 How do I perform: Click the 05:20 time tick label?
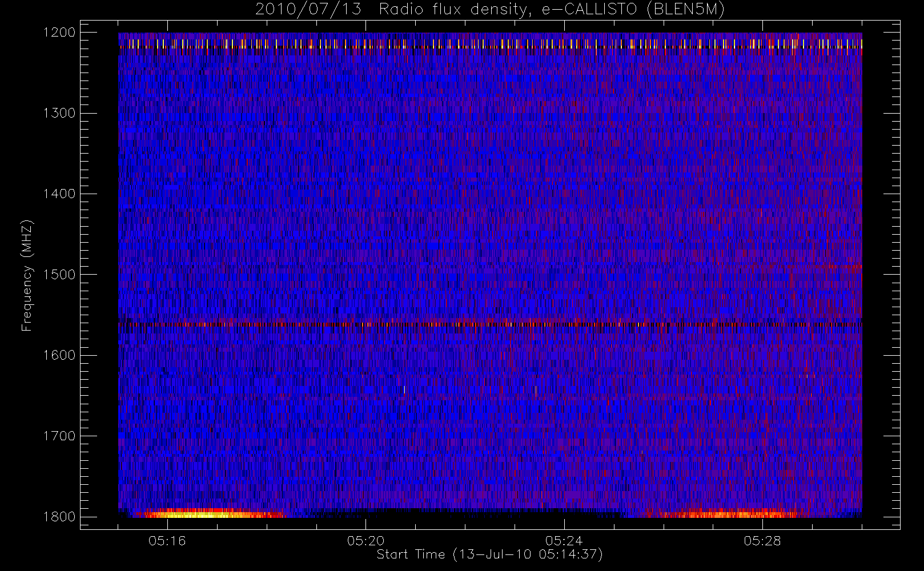(x=365, y=541)
